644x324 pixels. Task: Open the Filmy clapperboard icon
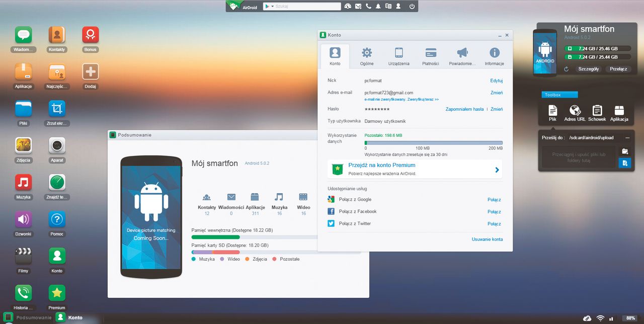coord(23,256)
